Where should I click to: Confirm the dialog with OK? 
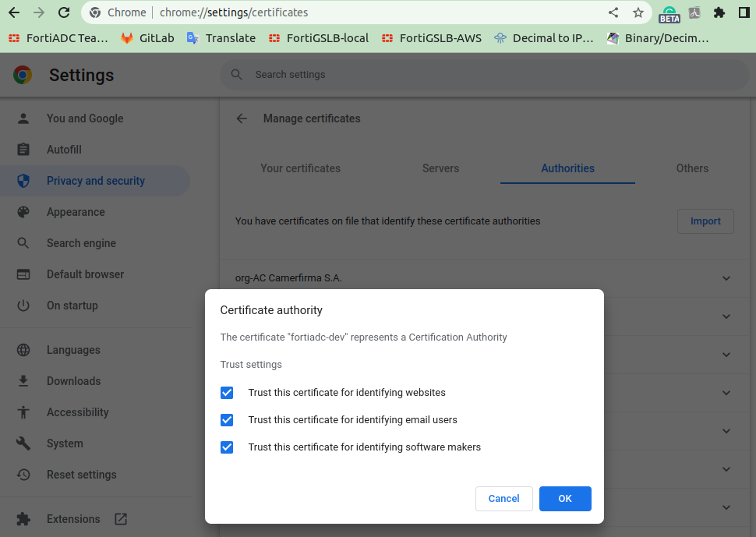pos(565,499)
